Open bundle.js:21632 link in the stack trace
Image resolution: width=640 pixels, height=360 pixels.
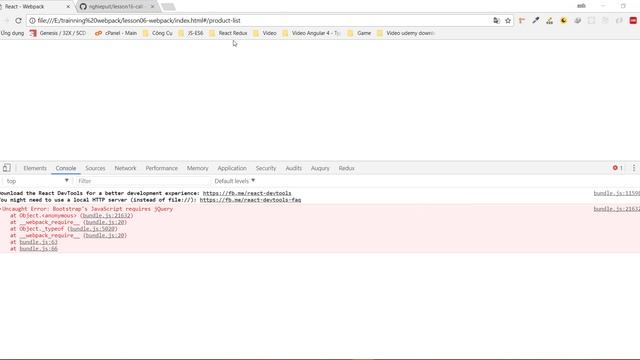[x=107, y=216]
